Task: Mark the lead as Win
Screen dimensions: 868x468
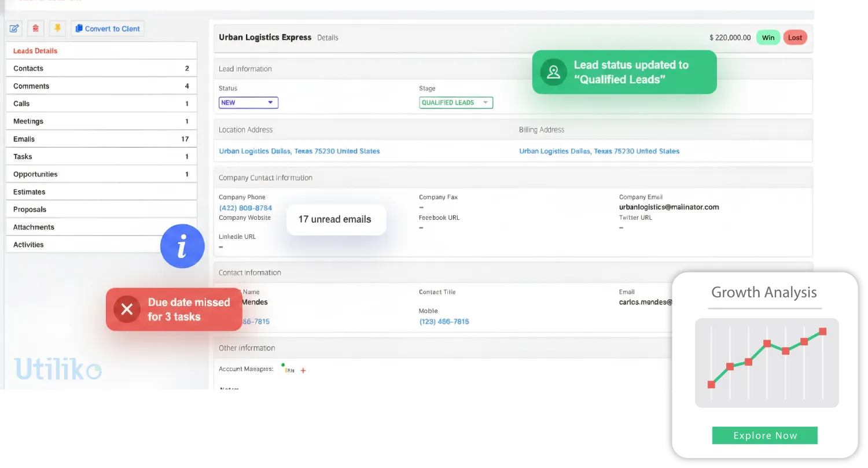Action: 768,38
